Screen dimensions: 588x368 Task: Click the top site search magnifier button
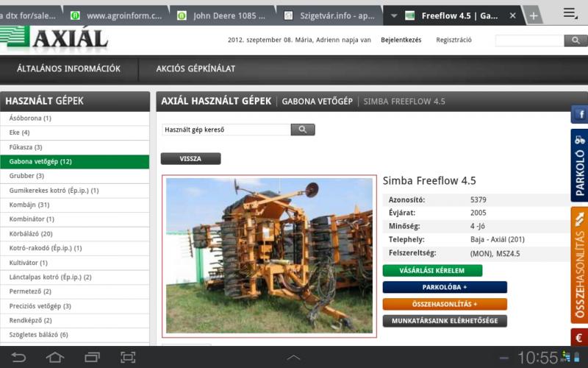pyautogui.click(x=576, y=40)
